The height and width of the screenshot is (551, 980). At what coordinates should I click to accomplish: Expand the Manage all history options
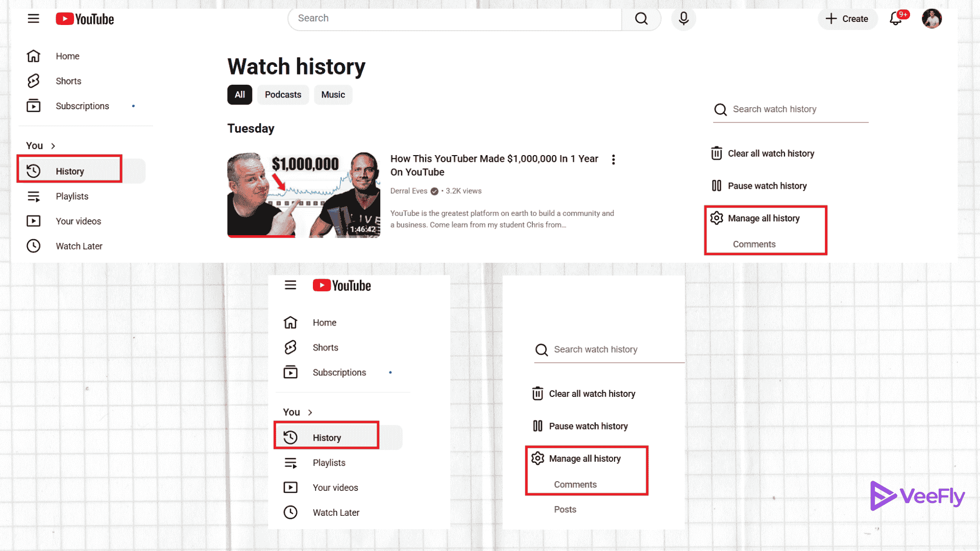tap(764, 218)
